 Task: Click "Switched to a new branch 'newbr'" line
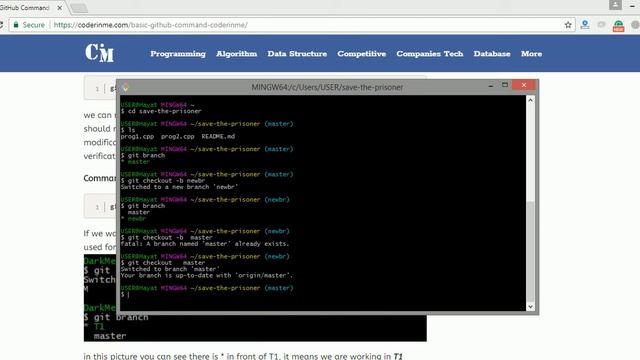tap(180, 187)
